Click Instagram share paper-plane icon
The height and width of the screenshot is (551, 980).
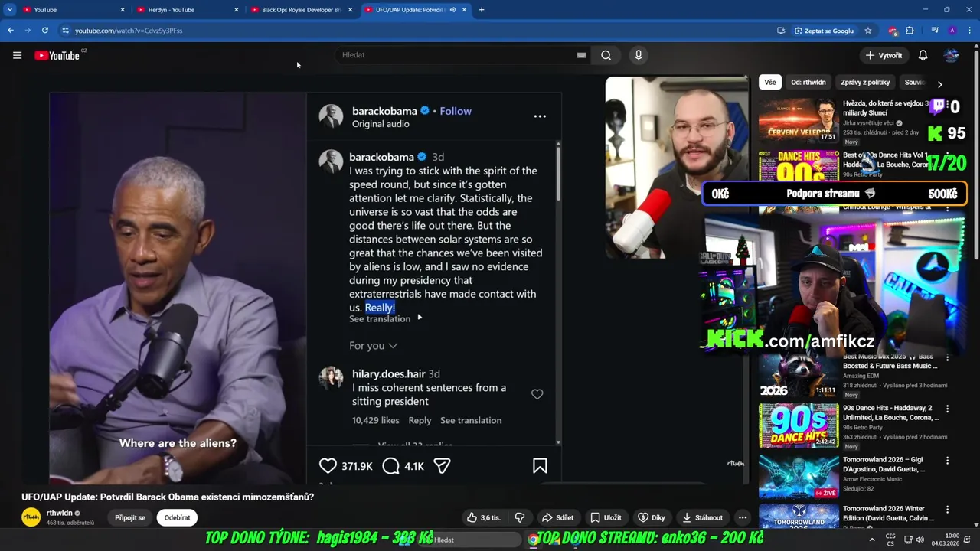pyautogui.click(x=442, y=465)
